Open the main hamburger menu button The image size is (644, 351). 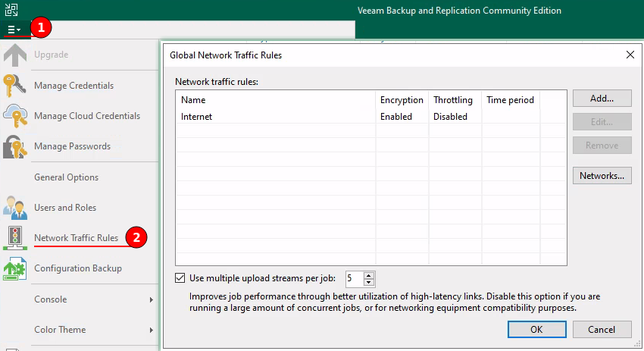pyautogui.click(x=14, y=30)
